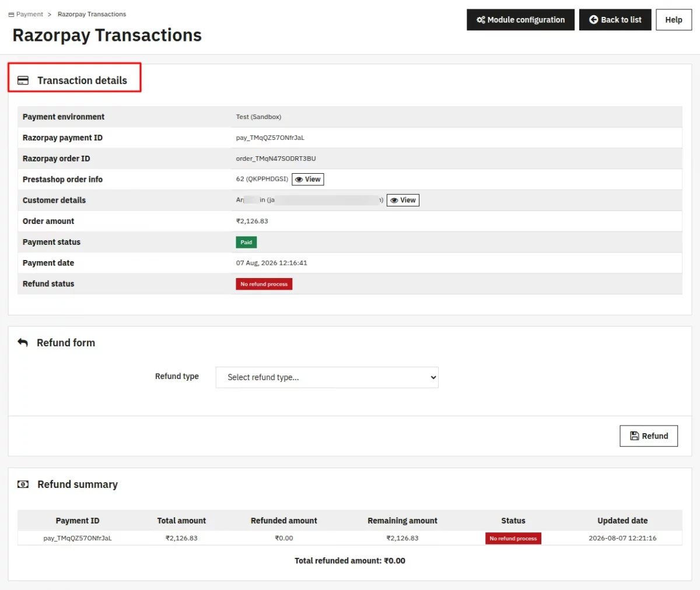Click payment ID cell in Refund summary table

(x=78, y=539)
